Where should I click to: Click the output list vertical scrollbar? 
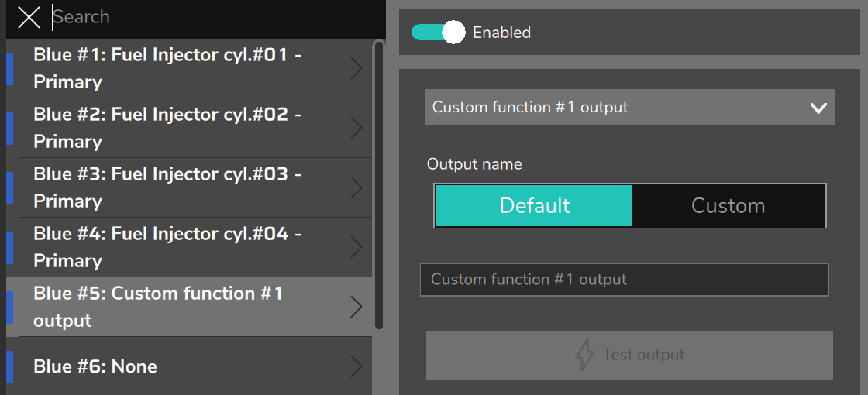[379, 185]
